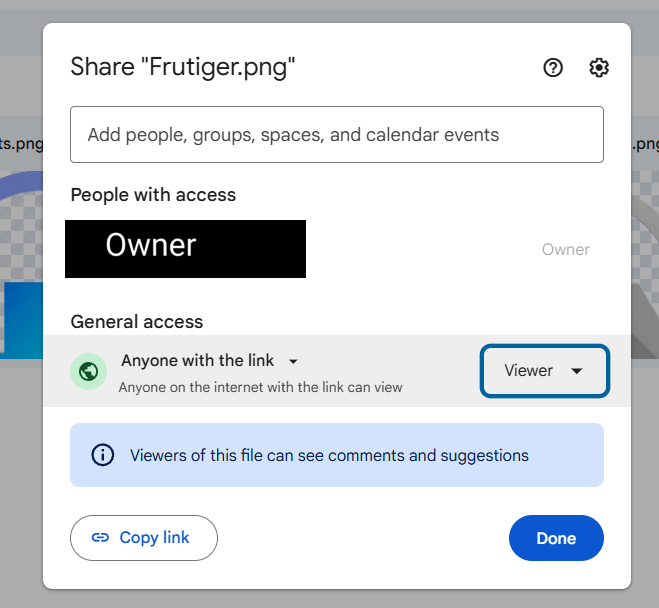Viewport: 659px width, 608px height.
Task: Click the green globe access icon
Action: pos(89,372)
